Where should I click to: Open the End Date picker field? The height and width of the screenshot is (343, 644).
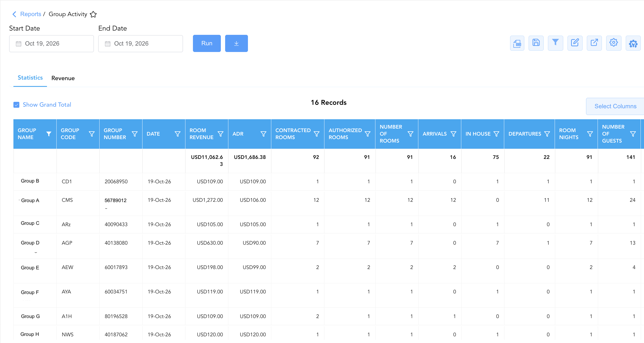pos(141,44)
